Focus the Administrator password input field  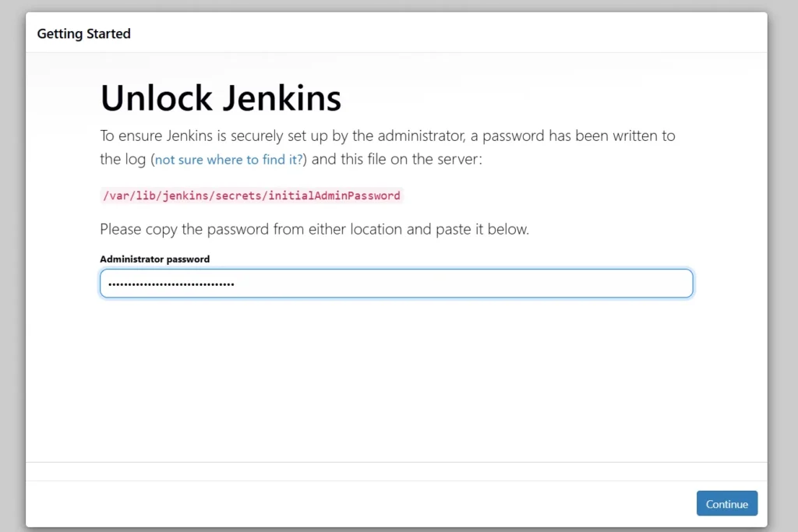point(396,284)
